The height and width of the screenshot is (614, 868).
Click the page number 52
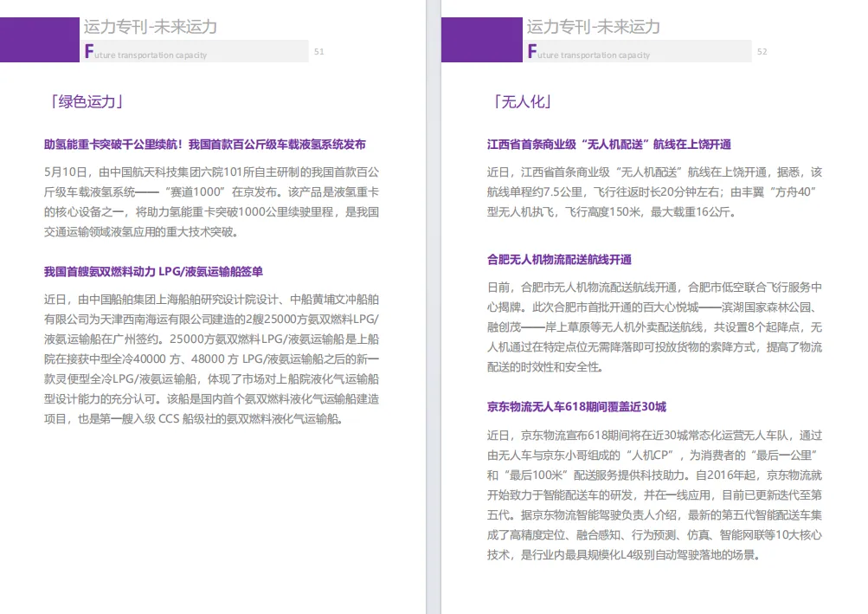(762, 52)
